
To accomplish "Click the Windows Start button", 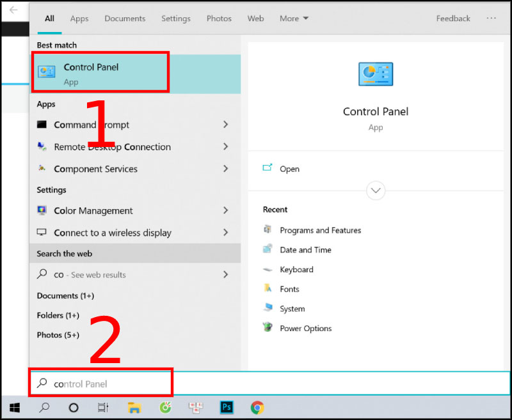I will click(14, 407).
